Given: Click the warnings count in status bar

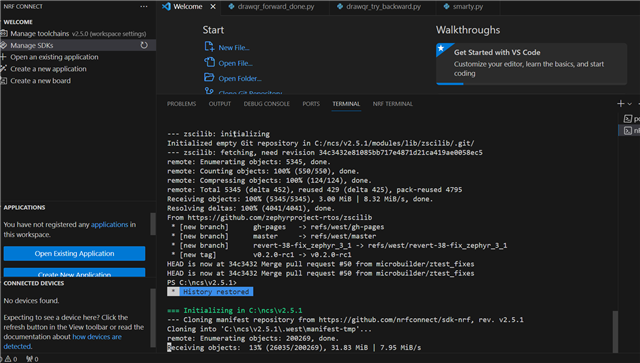Looking at the screenshot, I should [x=11, y=359].
